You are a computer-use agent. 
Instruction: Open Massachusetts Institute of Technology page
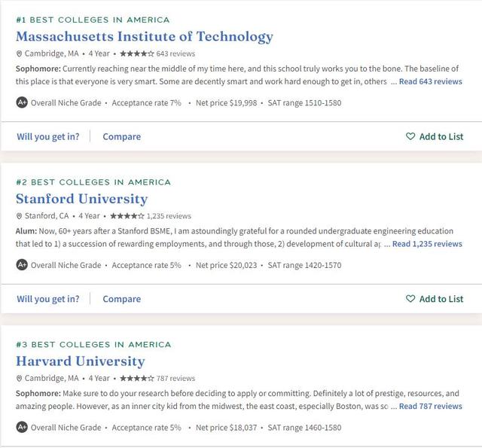point(144,36)
